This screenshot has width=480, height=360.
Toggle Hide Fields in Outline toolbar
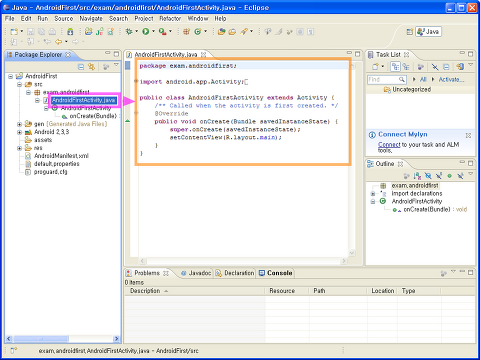pyautogui.click(x=428, y=176)
